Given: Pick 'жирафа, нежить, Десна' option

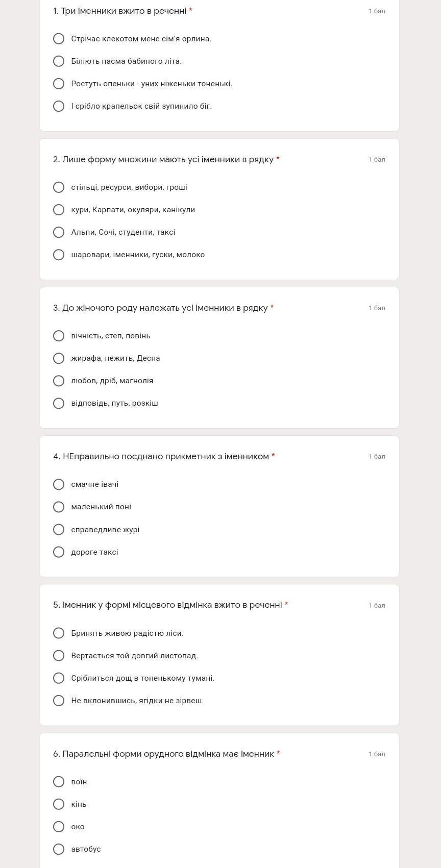Looking at the screenshot, I should tap(59, 358).
